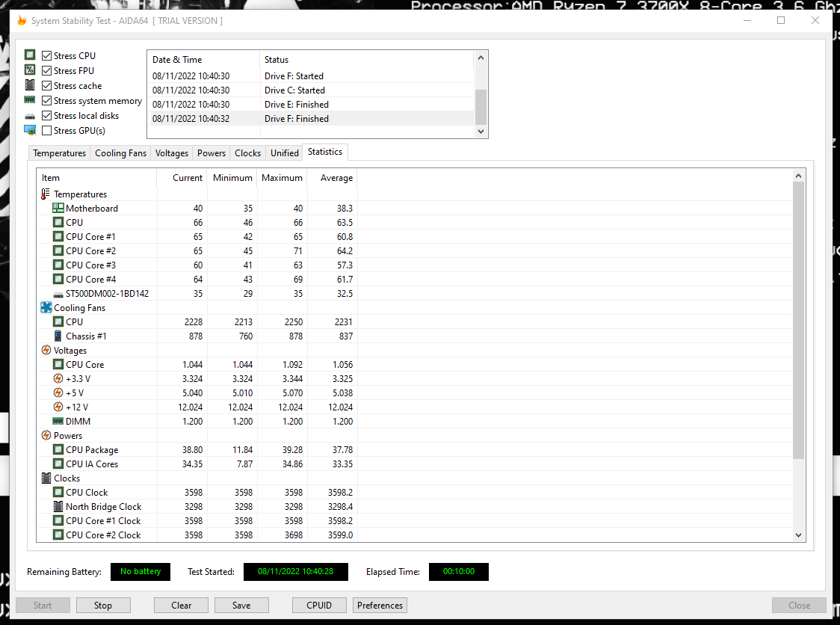840x625 pixels.
Task: Click the AIDA64 flame icon in title bar
Action: coord(22,20)
